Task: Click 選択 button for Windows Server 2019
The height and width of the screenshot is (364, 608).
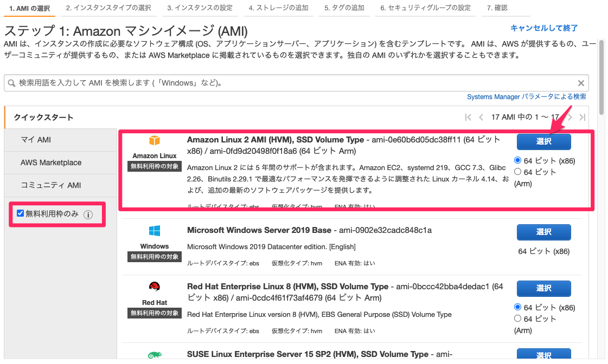Action: click(543, 232)
